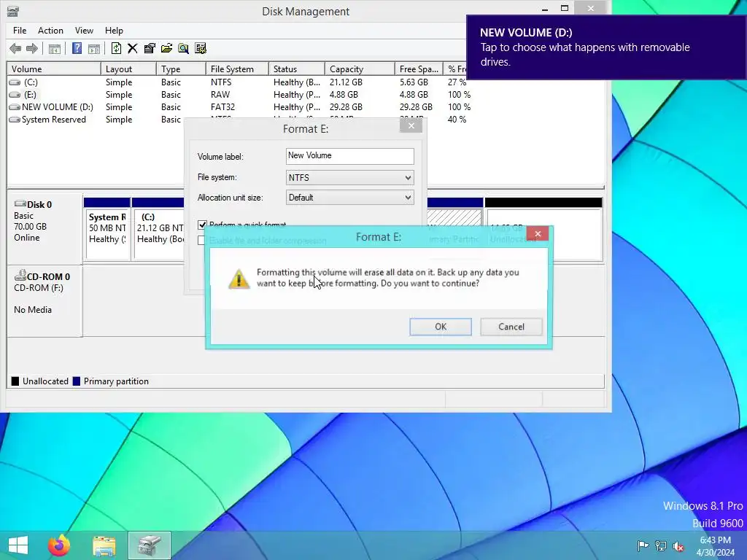The width and height of the screenshot is (747, 560).
Task: Click the 5.63 GB free space cell
Action: [x=414, y=82]
